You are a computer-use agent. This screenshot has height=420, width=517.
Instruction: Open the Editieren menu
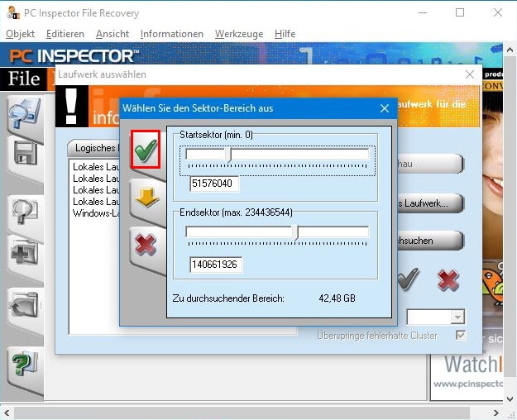(x=65, y=34)
